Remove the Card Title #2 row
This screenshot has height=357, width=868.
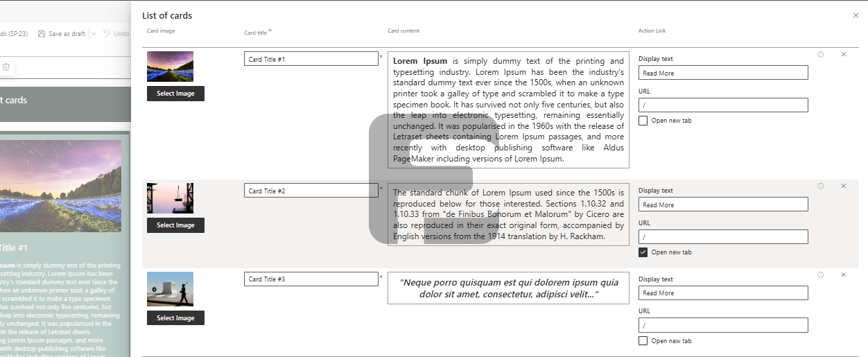click(x=843, y=186)
